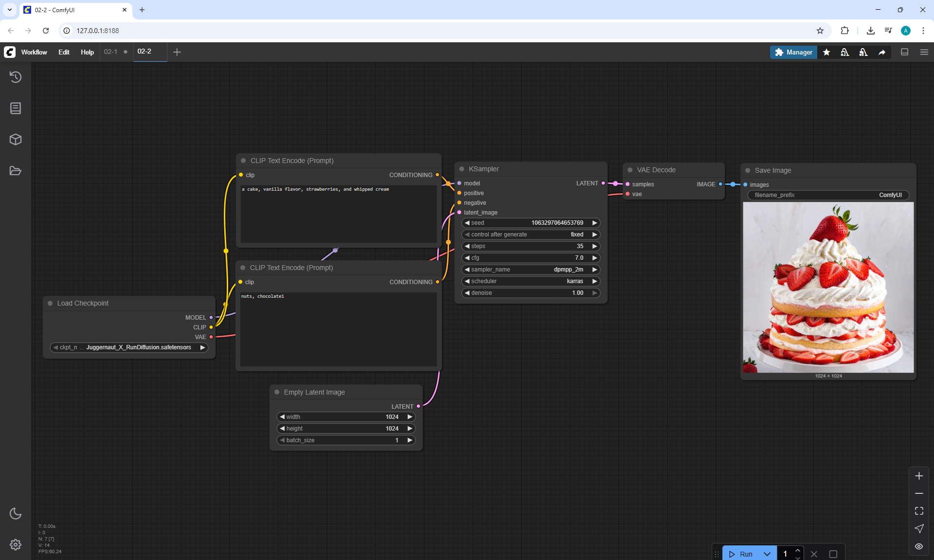Click the Manager button
Viewport: 934px width, 560px height.
coord(793,52)
